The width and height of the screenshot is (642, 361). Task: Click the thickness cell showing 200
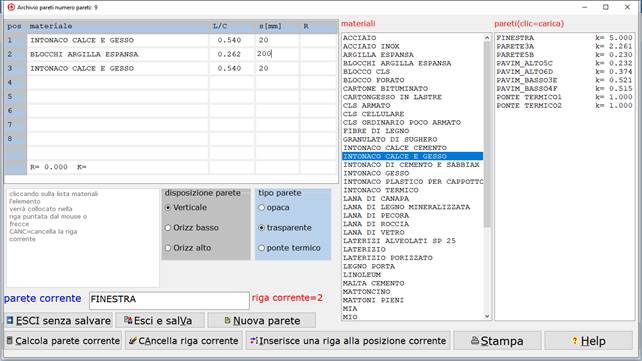[x=277, y=54]
